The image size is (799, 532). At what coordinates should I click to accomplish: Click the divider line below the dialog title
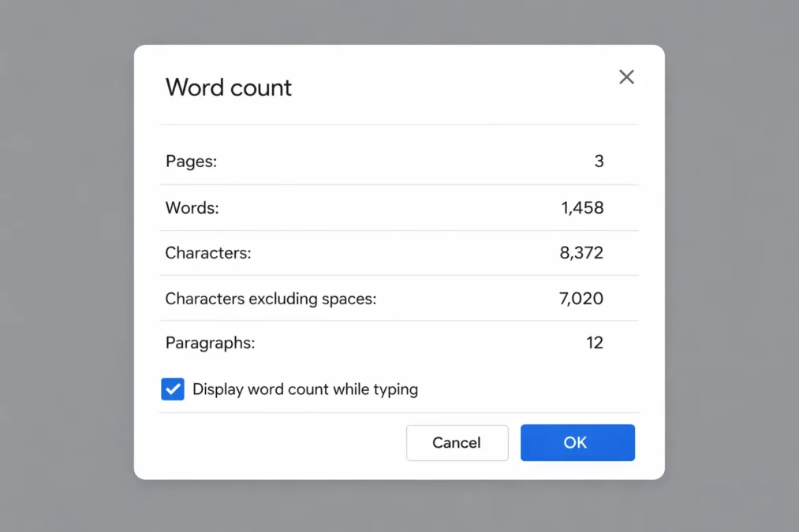[x=398, y=125]
